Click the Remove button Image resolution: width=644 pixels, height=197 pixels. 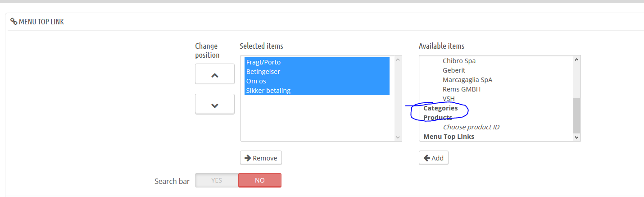coord(261,158)
